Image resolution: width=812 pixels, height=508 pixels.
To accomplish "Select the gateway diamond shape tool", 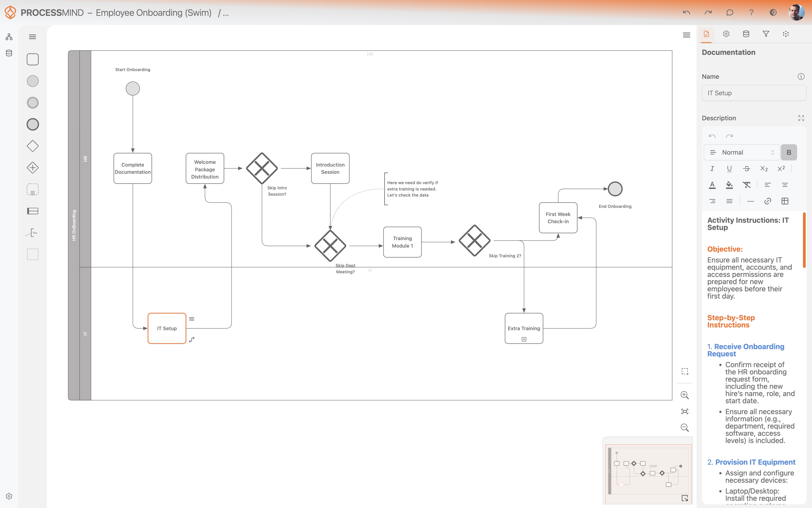I will [x=32, y=146].
